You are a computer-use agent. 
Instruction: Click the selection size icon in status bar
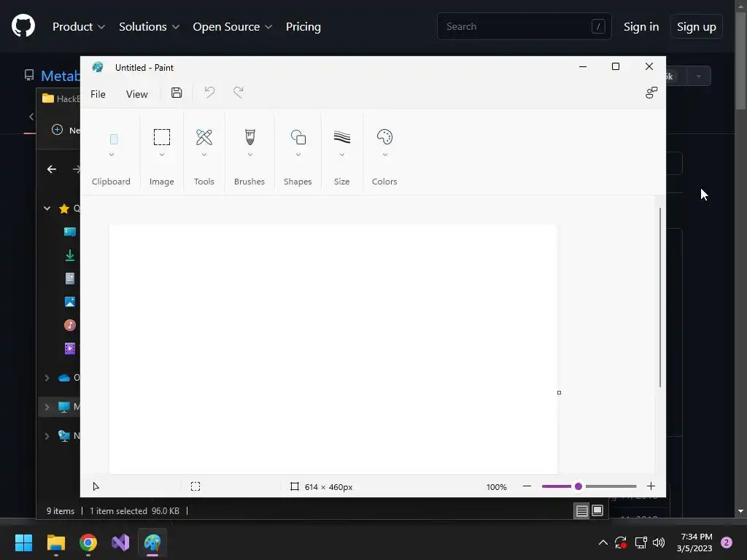tap(196, 486)
